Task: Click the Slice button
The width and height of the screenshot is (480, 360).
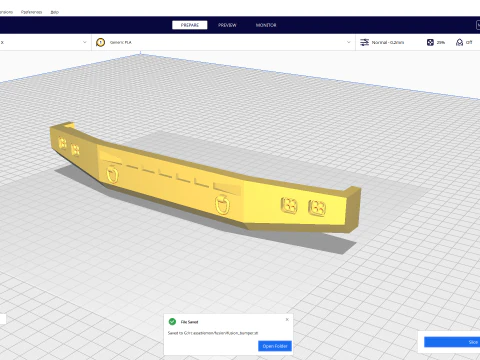Action: point(452,342)
